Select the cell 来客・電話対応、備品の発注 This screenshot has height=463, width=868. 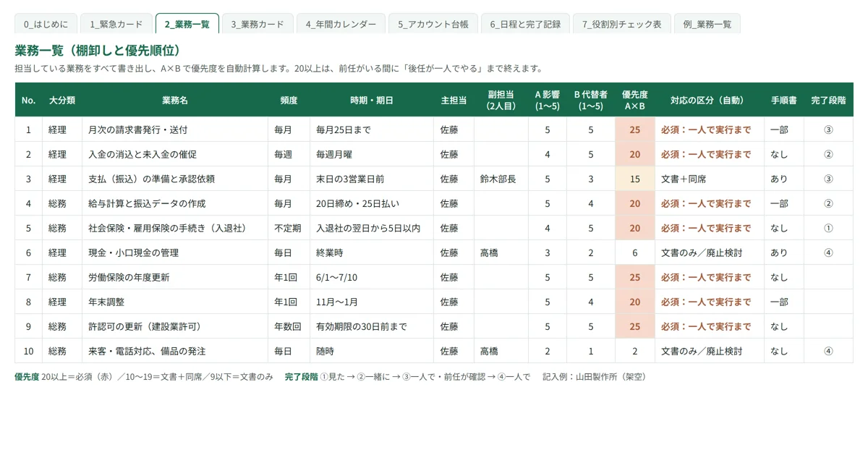pyautogui.click(x=175, y=351)
